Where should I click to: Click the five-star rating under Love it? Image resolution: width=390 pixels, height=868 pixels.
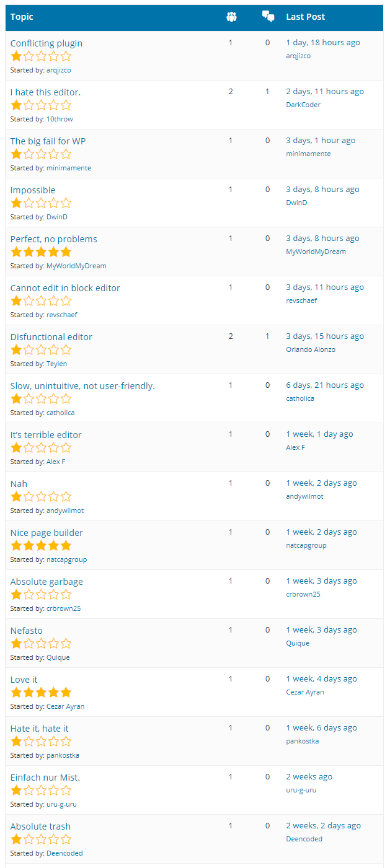(x=41, y=693)
